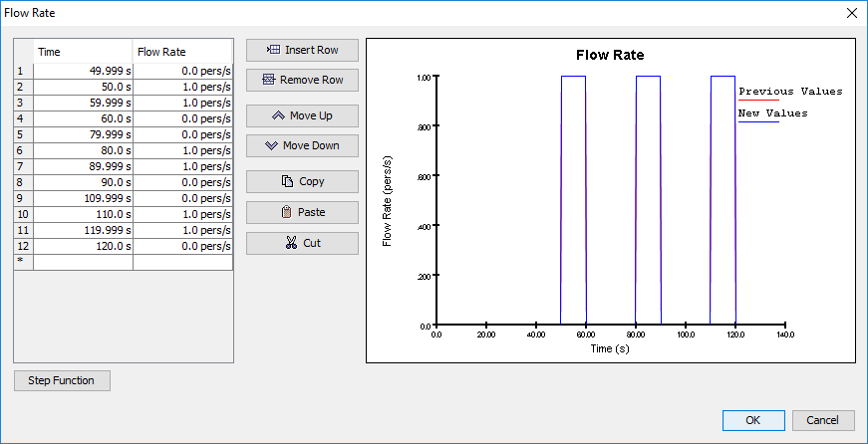Apply the Step Function button
The height and width of the screenshot is (444, 868).
[62, 380]
